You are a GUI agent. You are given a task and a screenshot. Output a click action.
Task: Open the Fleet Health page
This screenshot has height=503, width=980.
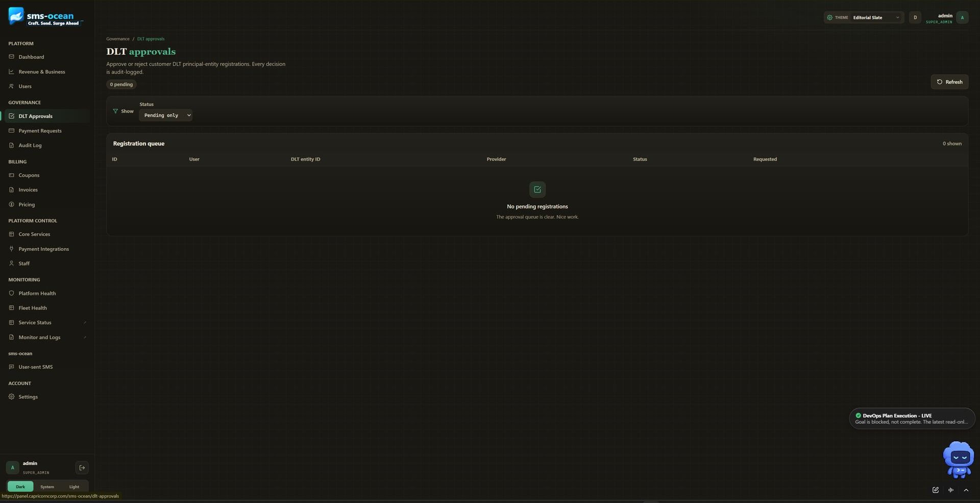(47, 308)
